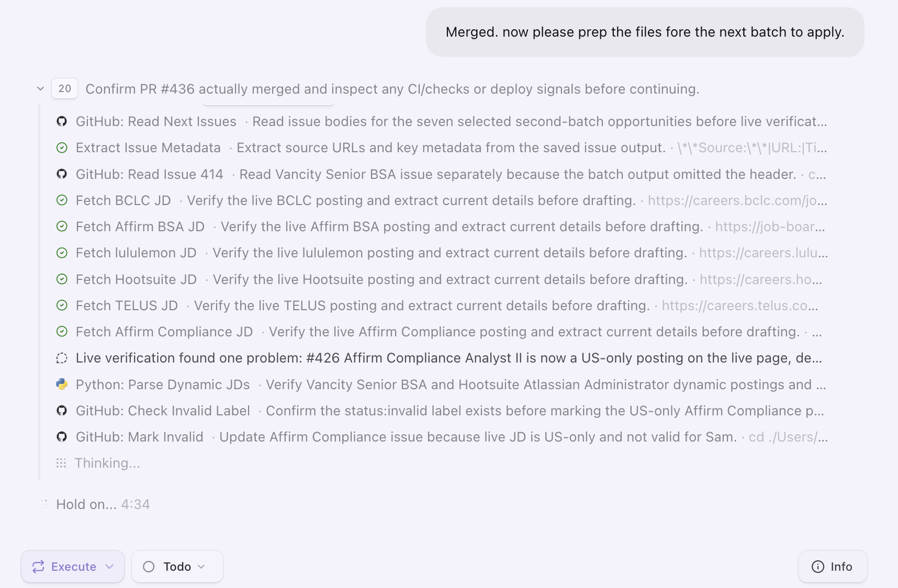Click the green check on Fetch TELUS JD

coord(62,306)
